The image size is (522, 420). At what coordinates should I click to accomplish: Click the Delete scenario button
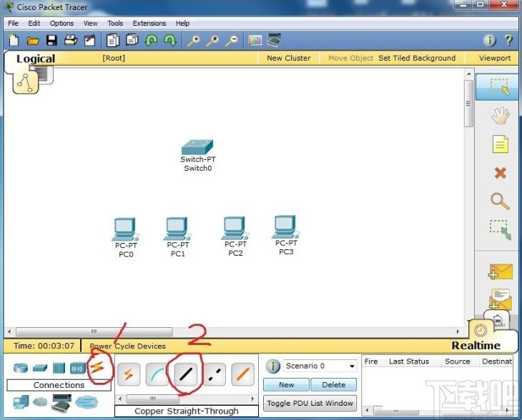tap(333, 385)
